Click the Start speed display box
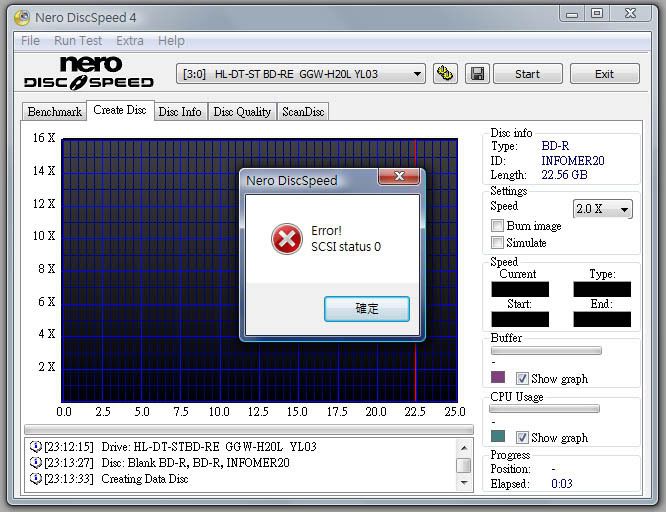Viewport: 666px width, 512px height. 520,319
